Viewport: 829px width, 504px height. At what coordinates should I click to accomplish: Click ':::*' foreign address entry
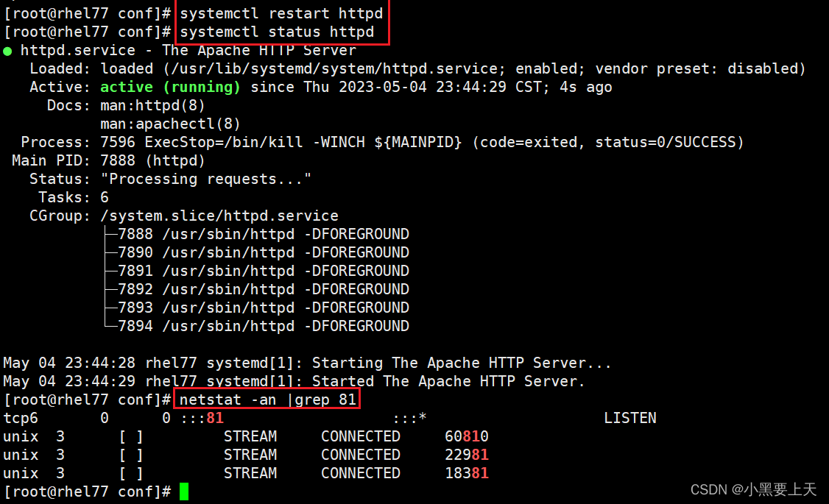point(409,418)
